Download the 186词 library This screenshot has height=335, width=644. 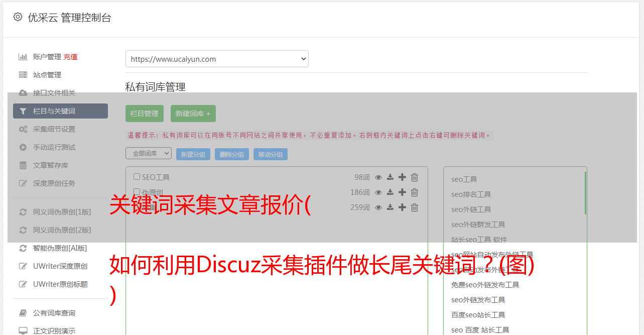[390, 192]
